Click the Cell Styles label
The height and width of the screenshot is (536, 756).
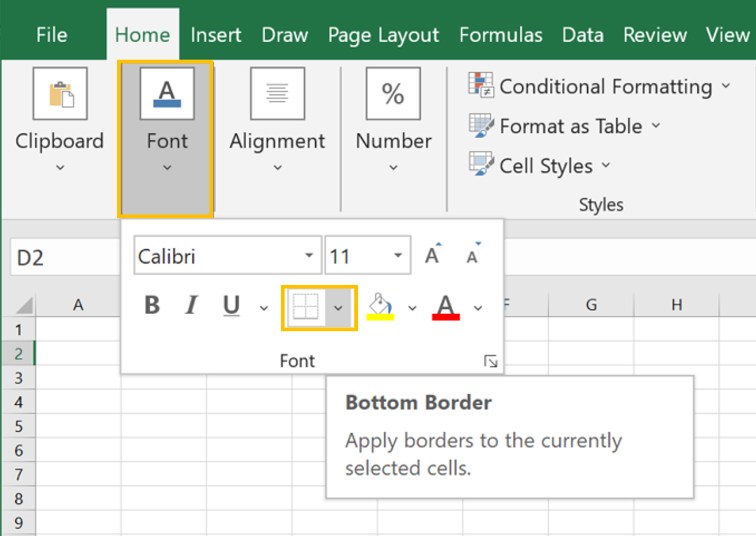click(x=546, y=166)
